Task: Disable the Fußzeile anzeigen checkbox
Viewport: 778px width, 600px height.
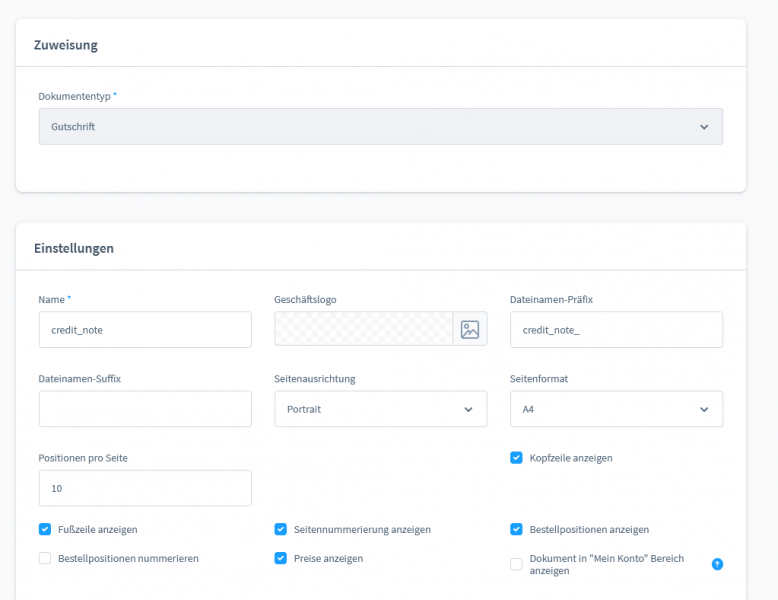Action: pos(45,529)
